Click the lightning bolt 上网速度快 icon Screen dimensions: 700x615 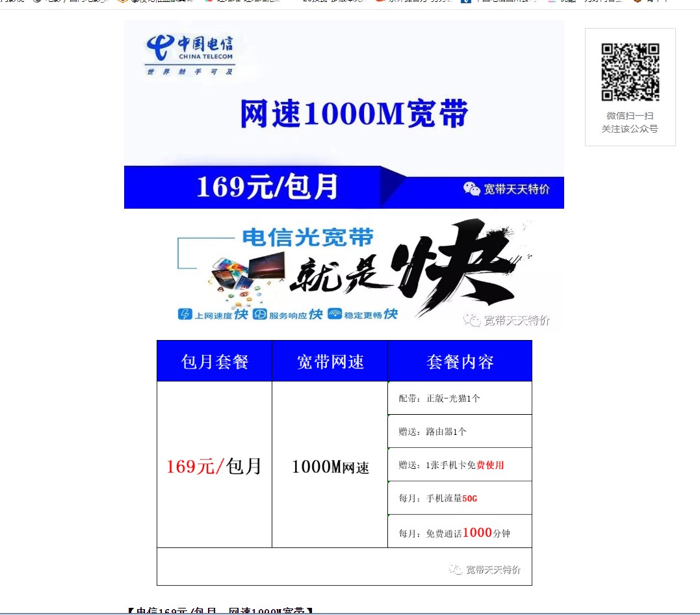click(x=185, y=315)
